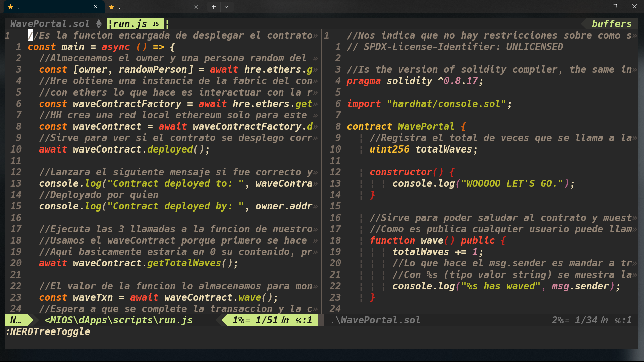The height and width of the screenshot is (362, 644).
Task: Click the N mode indicator in statusline
Action: coord(16,320)
